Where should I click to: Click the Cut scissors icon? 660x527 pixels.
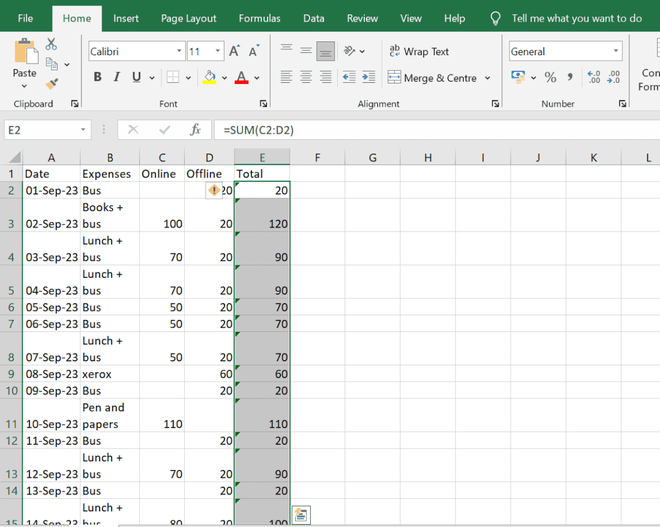(51, 44)
